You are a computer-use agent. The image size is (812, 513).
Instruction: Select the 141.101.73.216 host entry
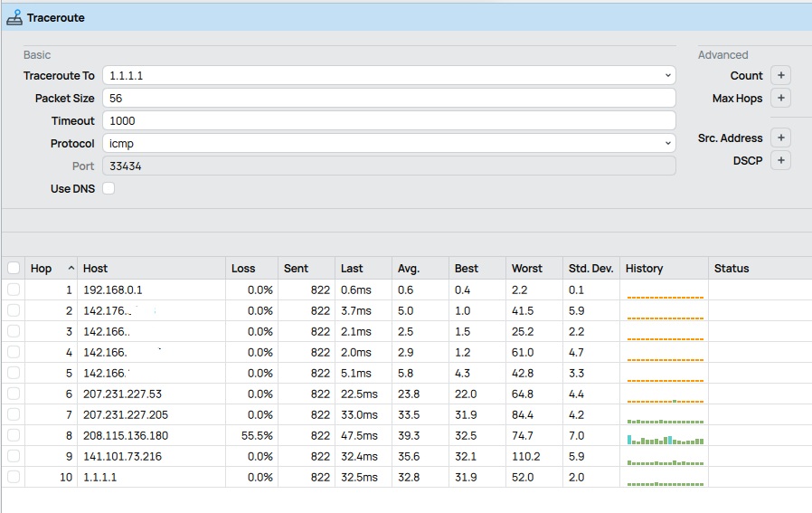[x=122, y=457]
